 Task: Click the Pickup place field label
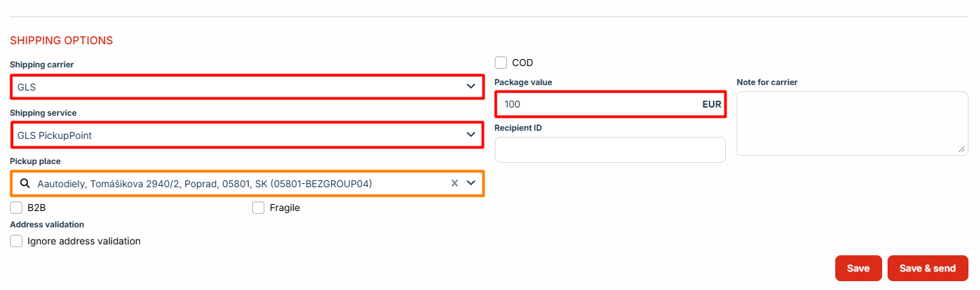[35, 161]
